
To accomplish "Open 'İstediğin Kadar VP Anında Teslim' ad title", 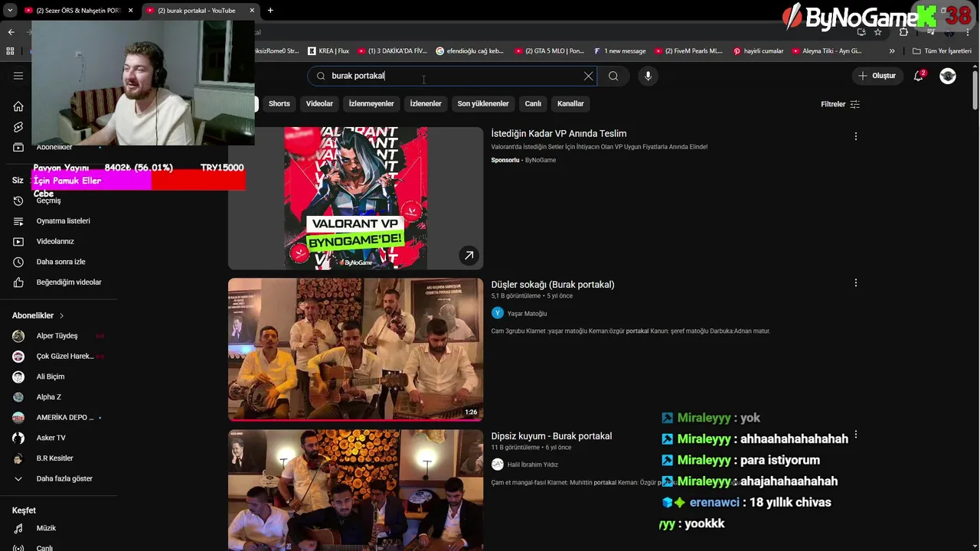I will tap(559, 133).
